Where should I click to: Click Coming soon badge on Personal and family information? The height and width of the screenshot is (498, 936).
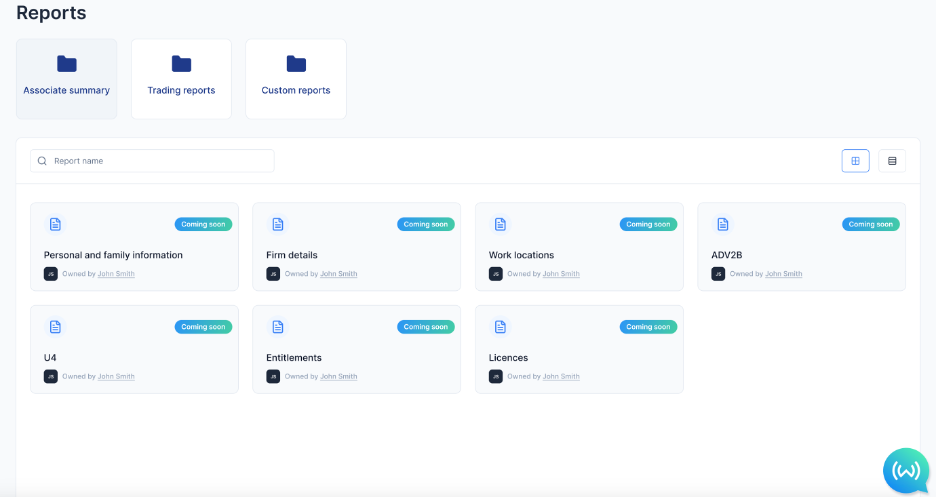(203, 224)
